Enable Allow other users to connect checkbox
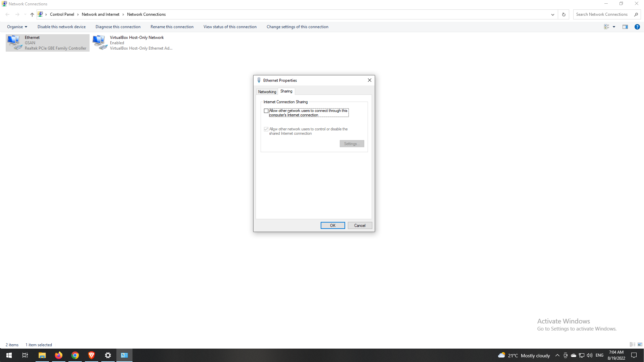 point(266,111)
